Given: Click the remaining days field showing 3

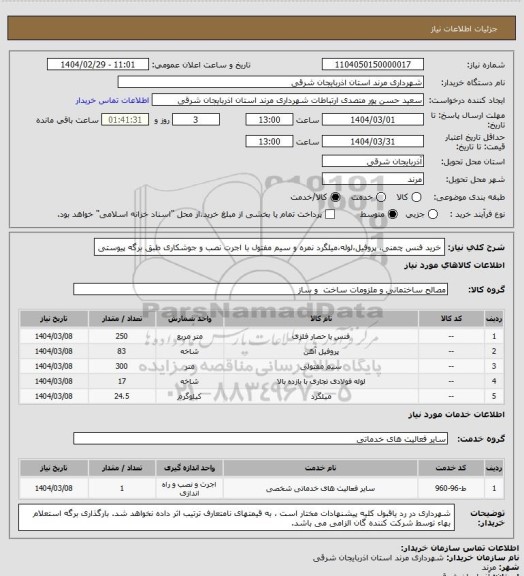Looking at the screenshot, I should coord(196,120).
